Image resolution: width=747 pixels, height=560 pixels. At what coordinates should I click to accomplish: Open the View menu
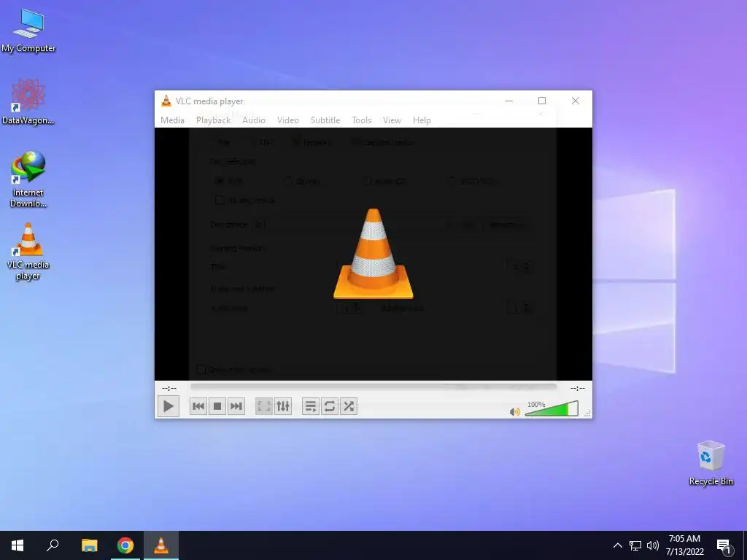tap(392, 120)
